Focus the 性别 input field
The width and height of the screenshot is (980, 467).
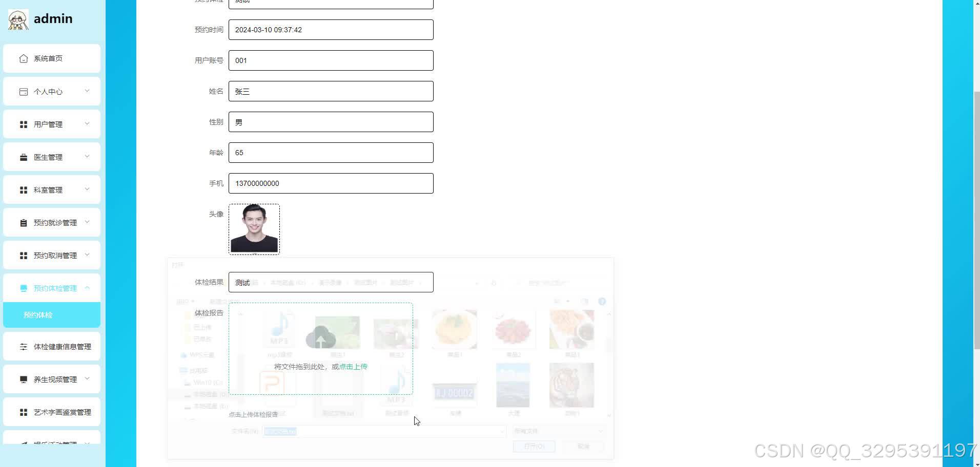(x=331, y=122)
